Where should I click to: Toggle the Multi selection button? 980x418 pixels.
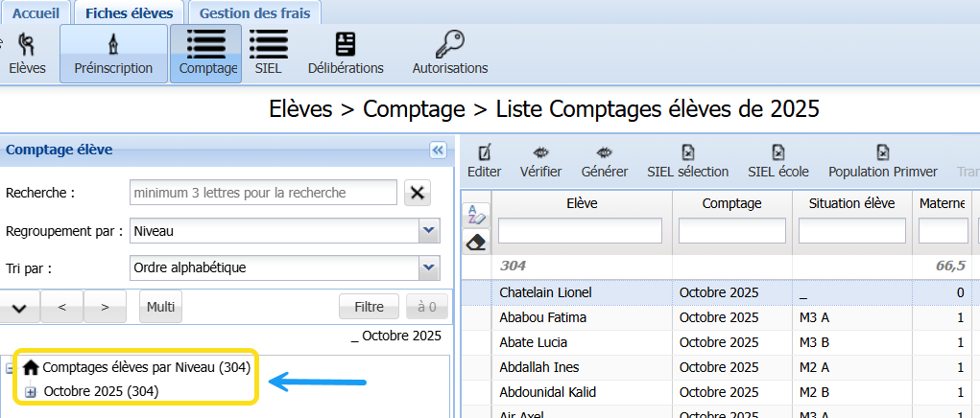160,307
